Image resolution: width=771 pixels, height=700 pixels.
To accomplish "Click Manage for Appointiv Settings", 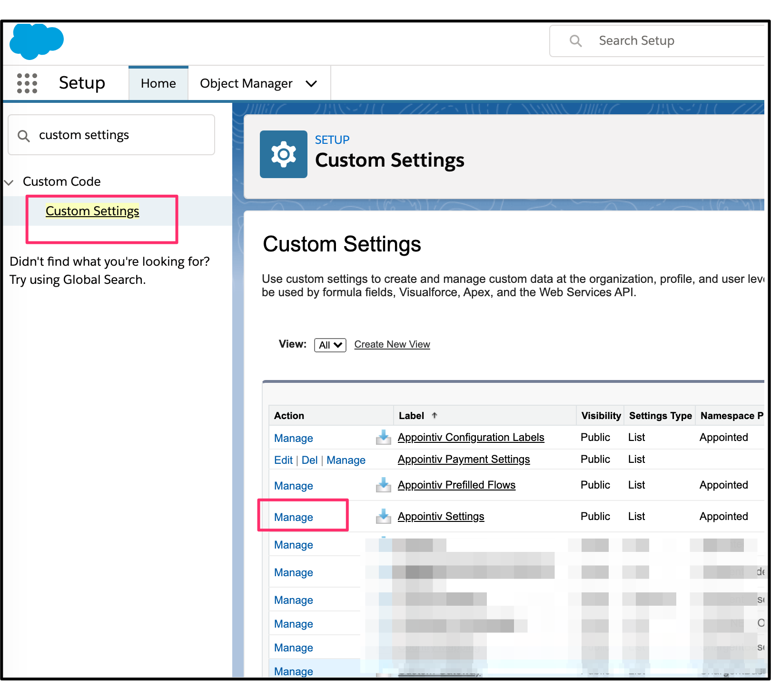I will 294,517.
